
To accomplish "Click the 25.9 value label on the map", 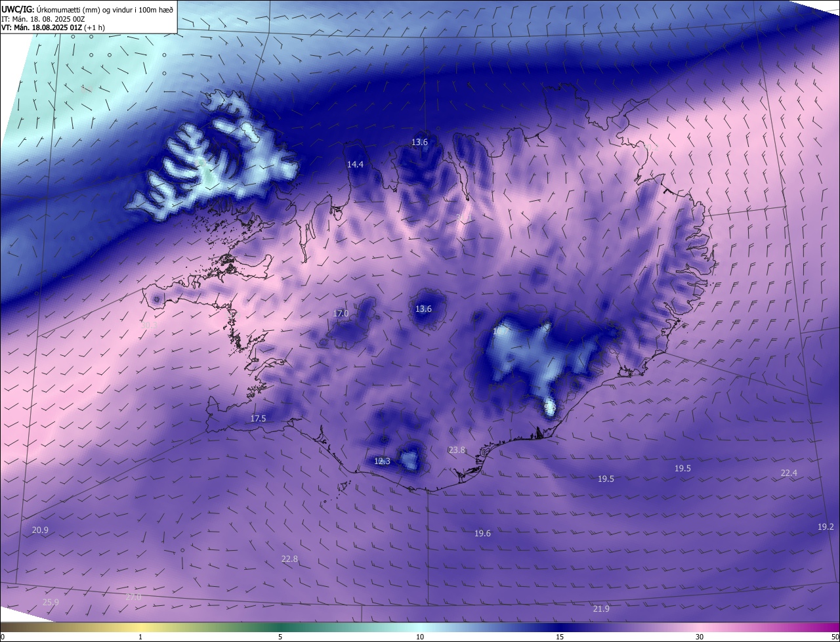I will [51, 603].
